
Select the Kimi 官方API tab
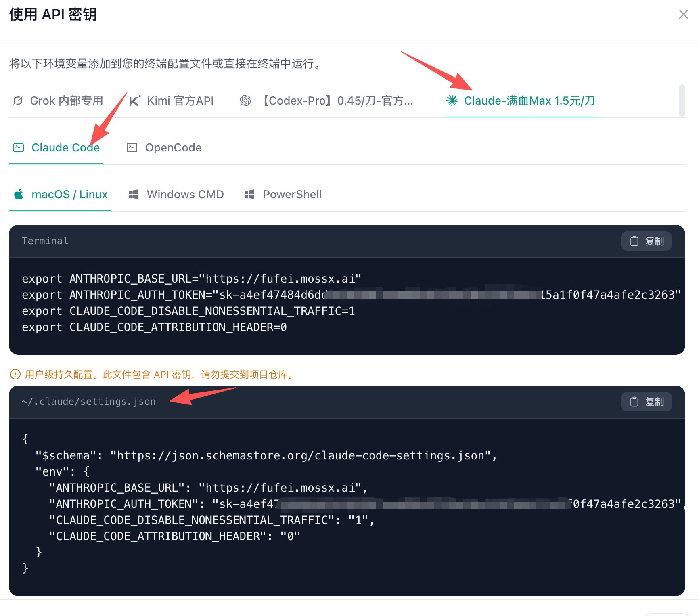(172, 101)
